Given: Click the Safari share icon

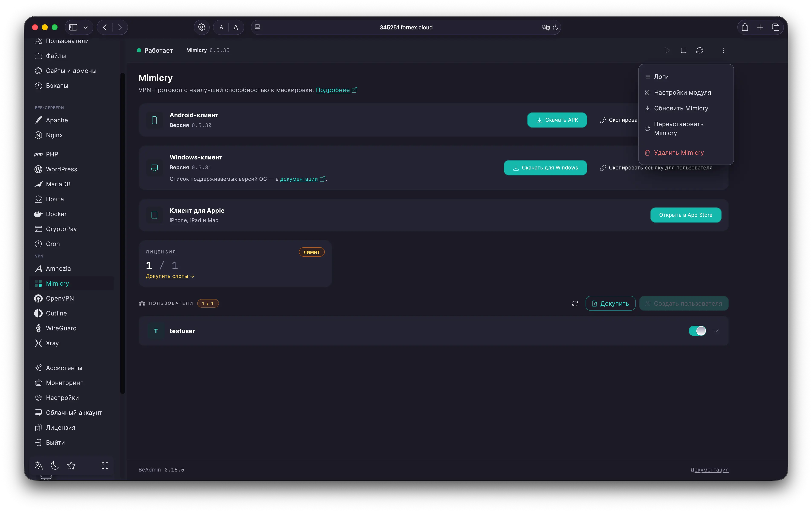Looking at the screenshot, I should pyautogui.click(x=745, y=27).
